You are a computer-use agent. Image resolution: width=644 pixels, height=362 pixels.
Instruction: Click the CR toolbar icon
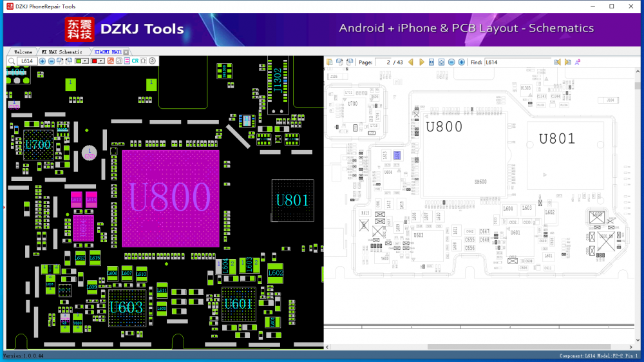pyautogui.click(x=135, y=61)
